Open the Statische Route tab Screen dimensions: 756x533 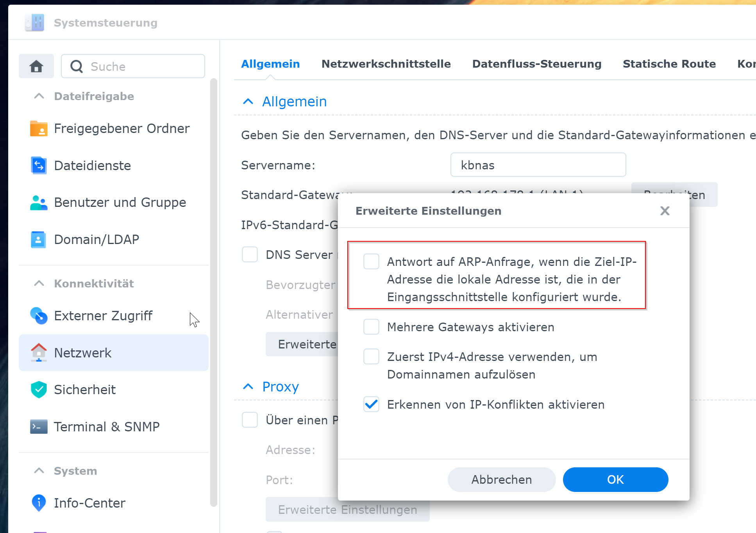pyautogui.click(x=669, y=64)
